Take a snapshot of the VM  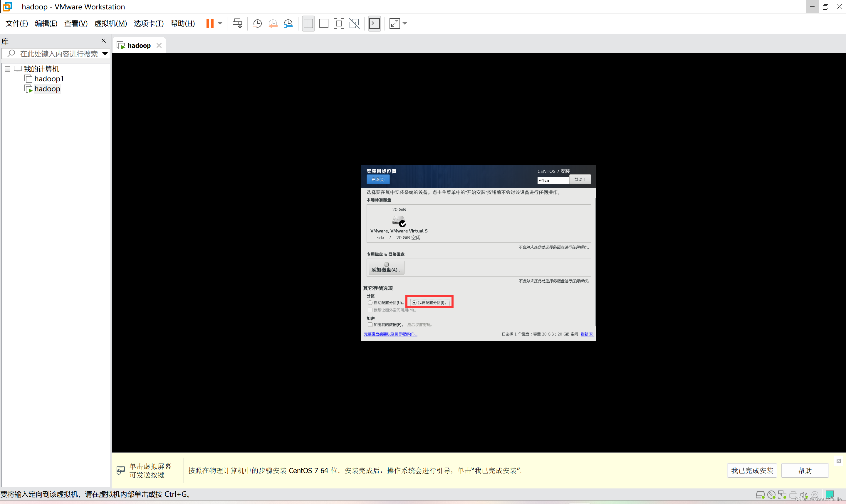[x=257, y=23]
